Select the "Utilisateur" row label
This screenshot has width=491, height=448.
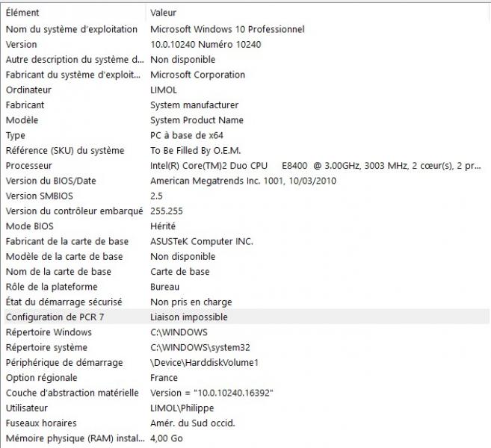point(27,408)
